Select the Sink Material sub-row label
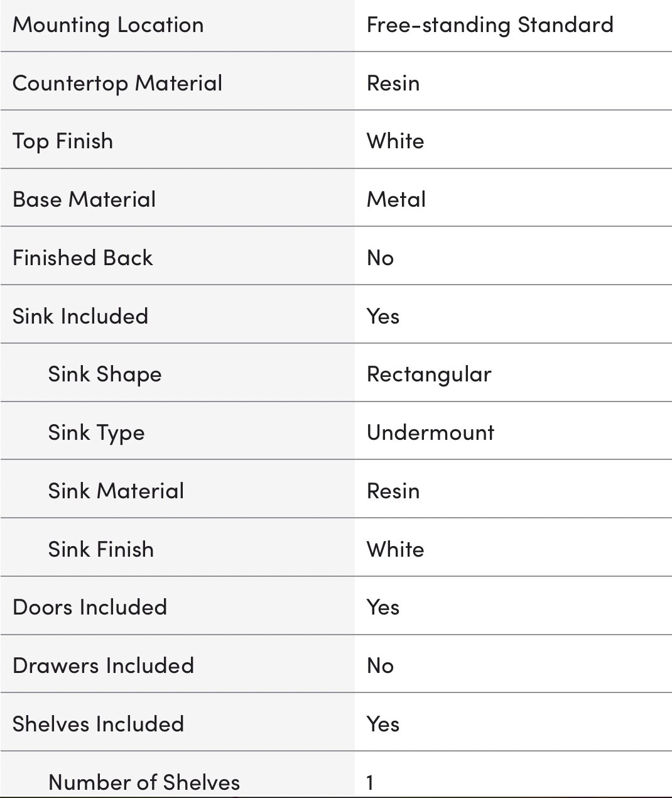 [x=116, y=491]
